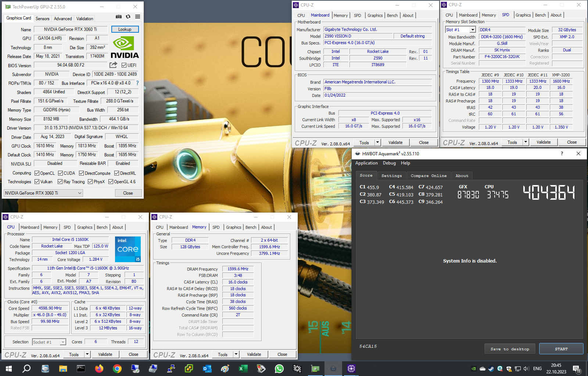Open the Paint palette taskbar icon
This screenshot has height=376, width=588.
225,369
